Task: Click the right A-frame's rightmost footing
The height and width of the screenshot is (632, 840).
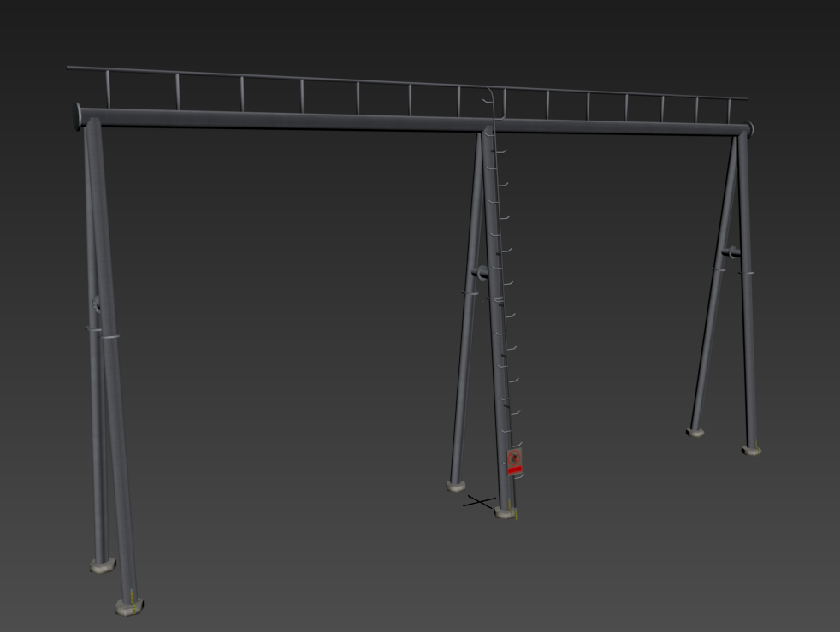Action: [x=751, y=450]
